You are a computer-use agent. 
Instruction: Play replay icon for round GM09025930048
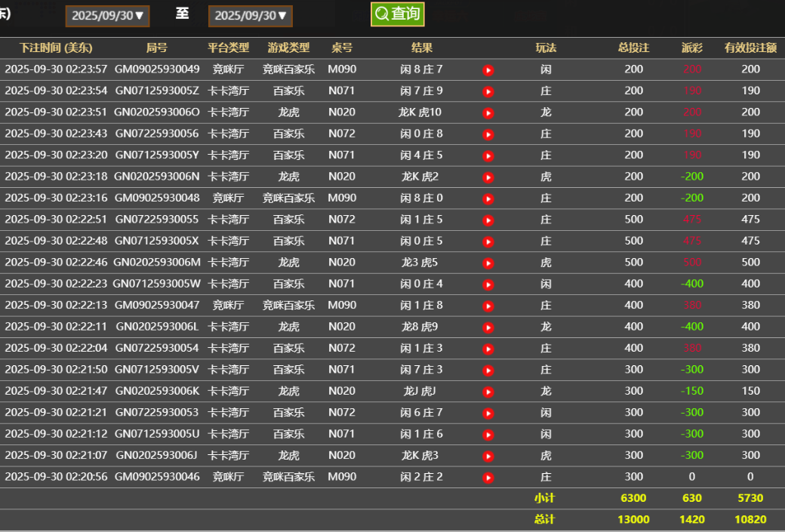tap(488, 198)
